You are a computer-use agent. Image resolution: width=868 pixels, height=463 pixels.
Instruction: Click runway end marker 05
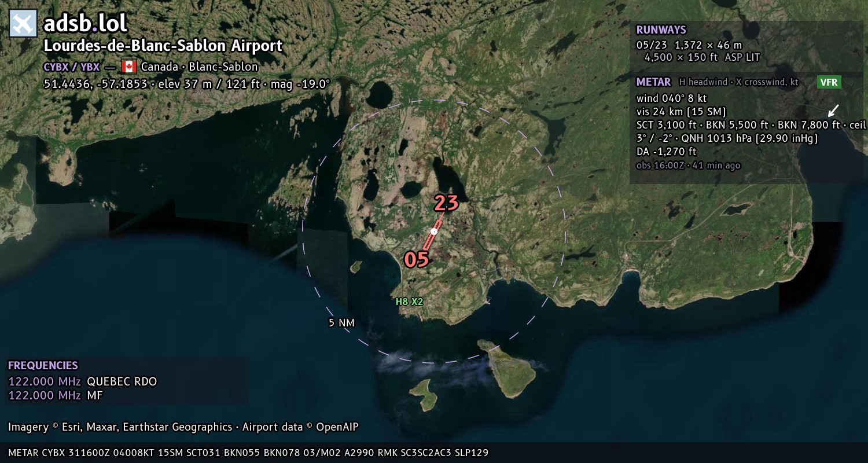click(417, 260)
